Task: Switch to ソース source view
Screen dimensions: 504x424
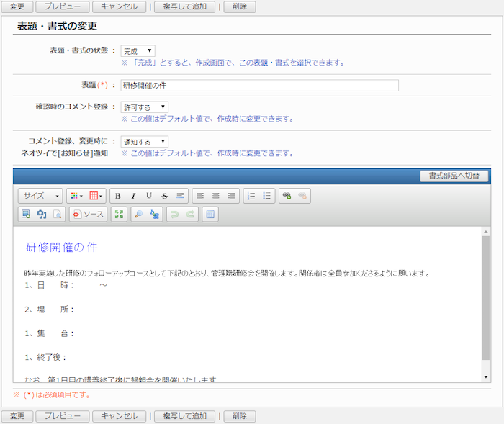Action: 88,214
